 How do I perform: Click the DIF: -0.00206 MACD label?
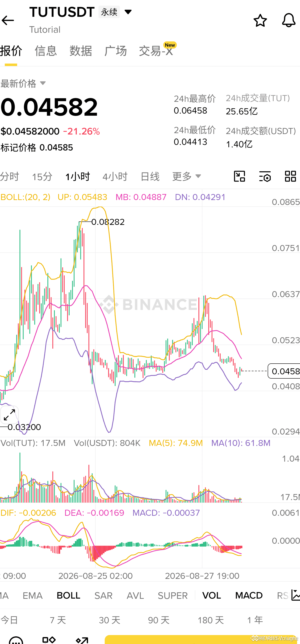coord(28,513)
